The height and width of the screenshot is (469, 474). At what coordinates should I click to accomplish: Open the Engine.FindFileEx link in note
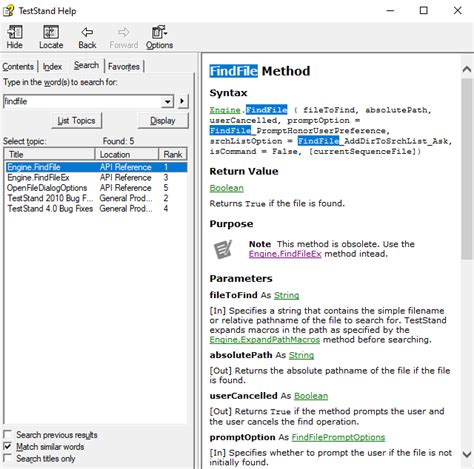(x=285, y=254)
